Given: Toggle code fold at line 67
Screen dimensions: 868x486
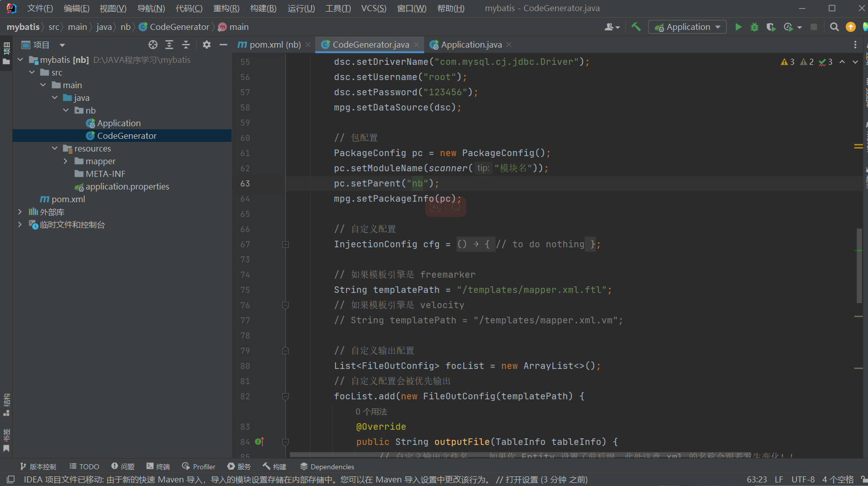Looking at the screenshot, I should pos(285,244).
